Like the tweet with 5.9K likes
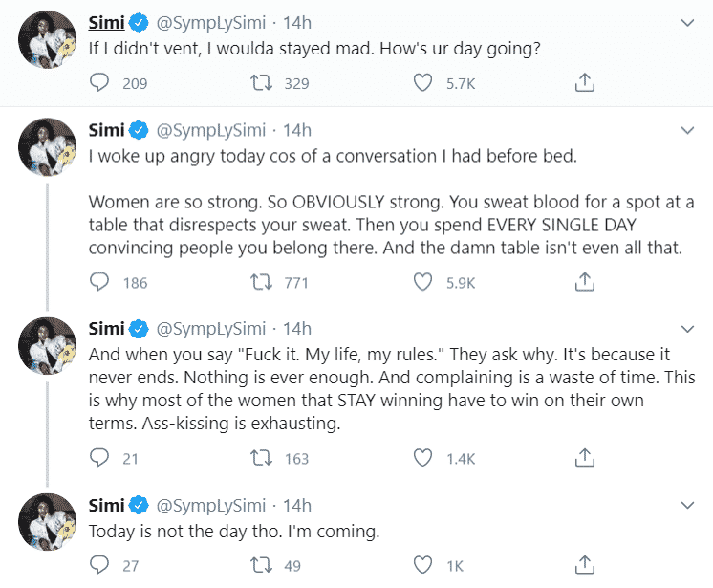Viewport: 713px width, 588px height. 423,282
